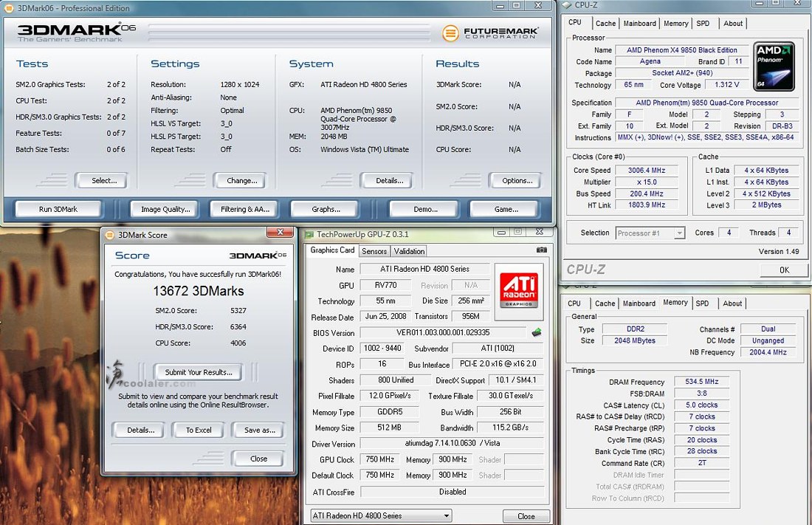The height and width of the screenshot is (525, 812).
Task: Click the GPU field showing RV770
Action: point(385,285)
